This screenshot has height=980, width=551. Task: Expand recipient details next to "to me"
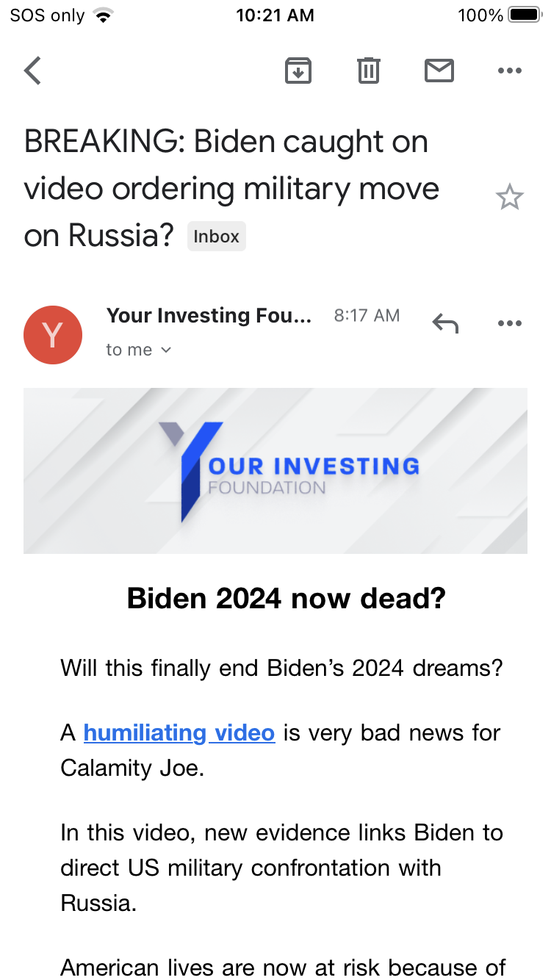(166, 350)
